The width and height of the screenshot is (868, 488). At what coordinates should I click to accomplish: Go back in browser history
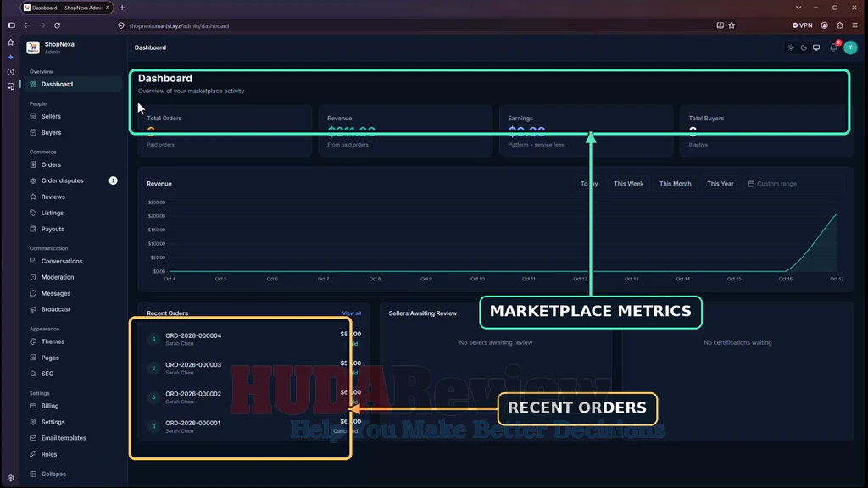[x=26, y=25]
